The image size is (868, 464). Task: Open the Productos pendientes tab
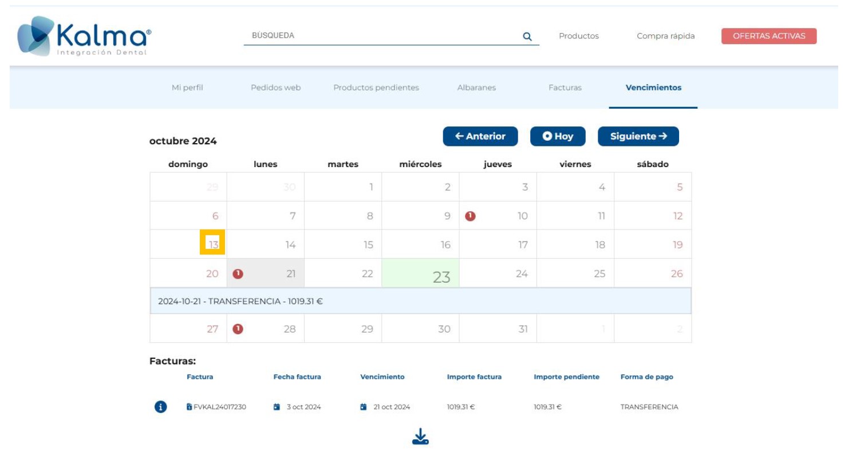tap(376, 88)
